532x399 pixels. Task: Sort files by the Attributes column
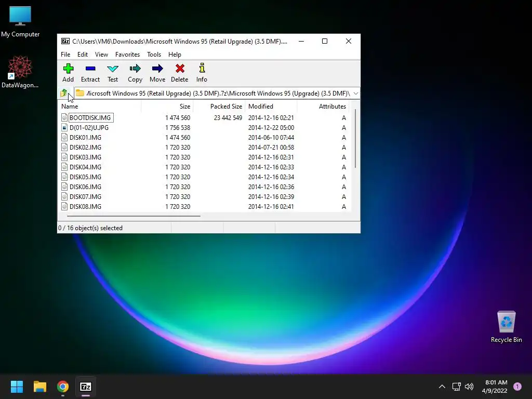323,106
